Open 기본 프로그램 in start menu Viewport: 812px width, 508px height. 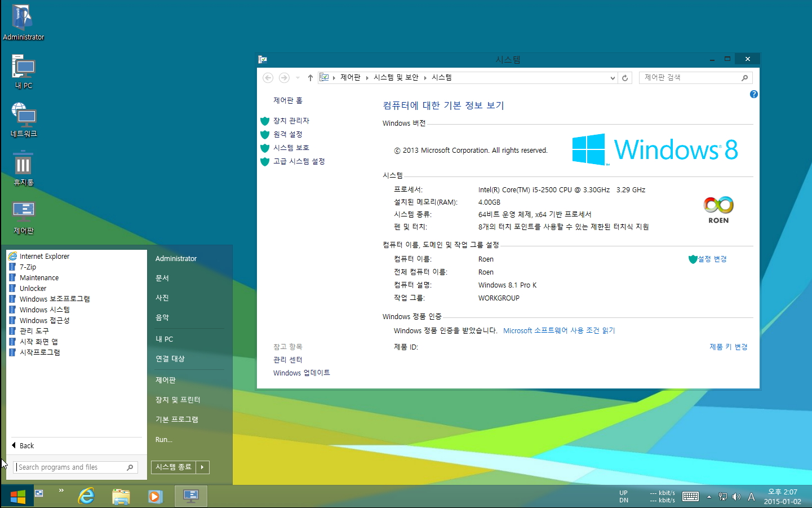177,420
